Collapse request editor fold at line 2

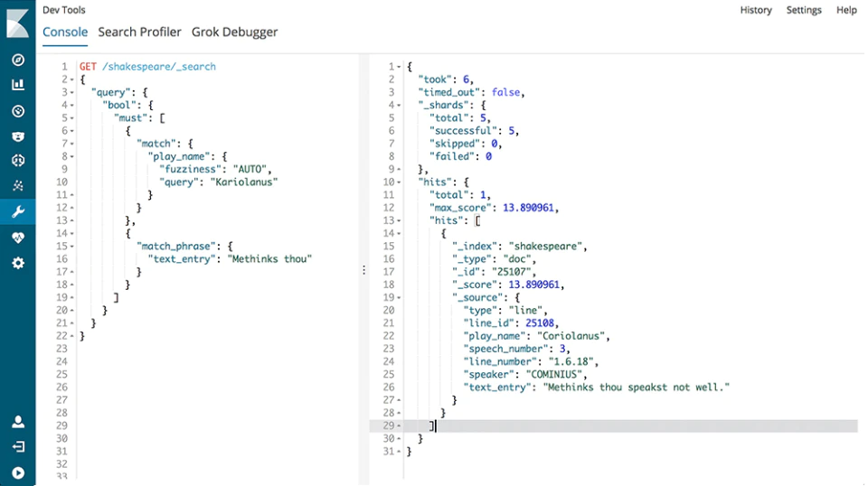click(x=72, y=79)
